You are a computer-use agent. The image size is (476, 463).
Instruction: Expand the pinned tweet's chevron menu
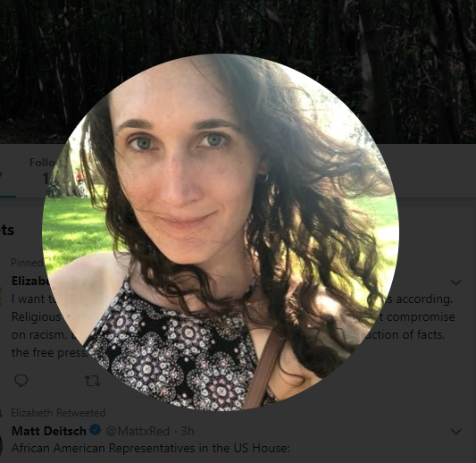click(456, 282)
